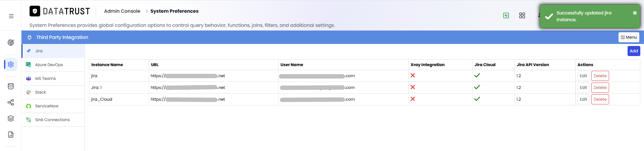Select the Slack integration tab
The height and width of the screenshot is (151, 644).
point(53,92)
